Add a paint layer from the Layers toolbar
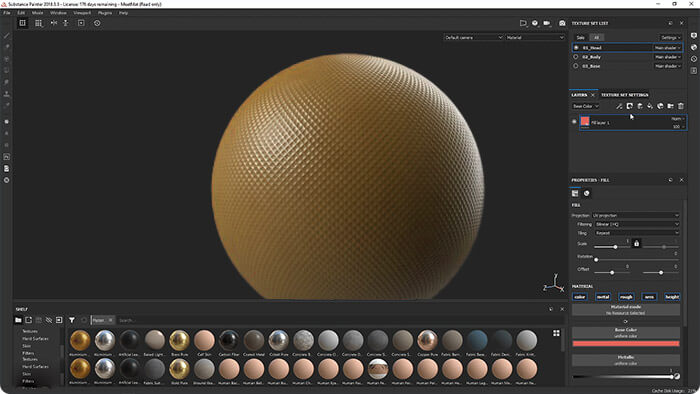 point(639,106)
